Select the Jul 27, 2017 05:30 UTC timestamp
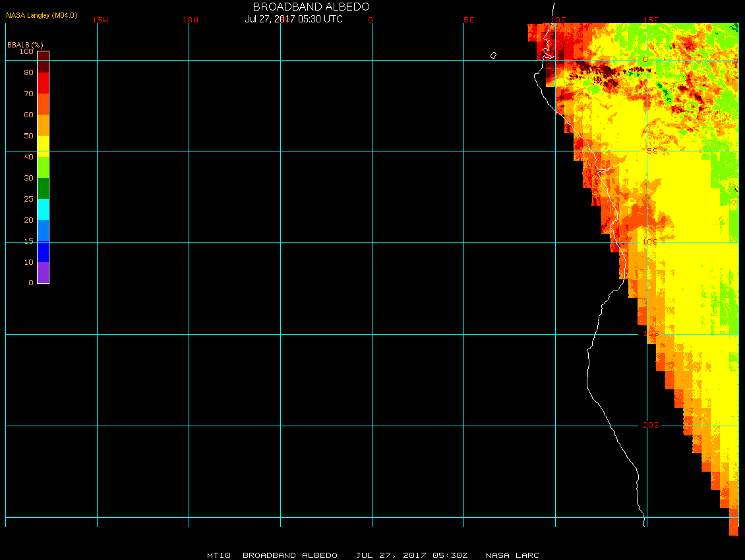 coord(294,19)
